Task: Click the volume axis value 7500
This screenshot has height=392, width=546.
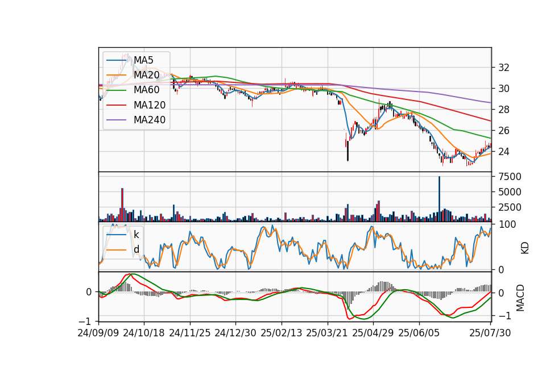Action: pos(510,177)
